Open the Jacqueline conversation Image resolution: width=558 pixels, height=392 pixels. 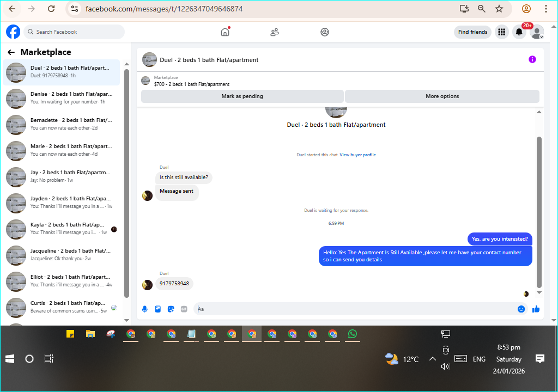[x=62, y=255]
